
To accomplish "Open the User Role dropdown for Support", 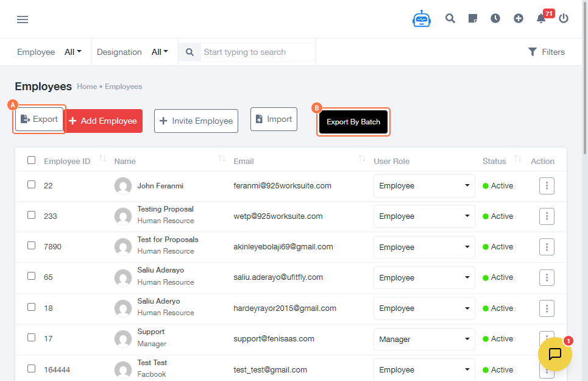I will (424, 339).
